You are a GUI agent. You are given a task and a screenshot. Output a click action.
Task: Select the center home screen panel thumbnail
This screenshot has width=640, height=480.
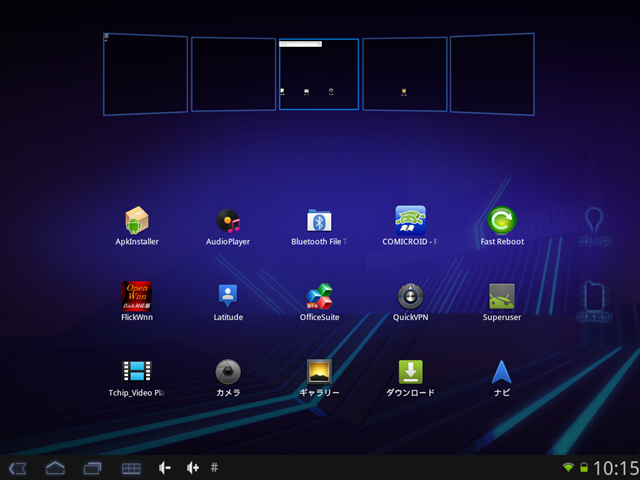(x=319, y=74)
